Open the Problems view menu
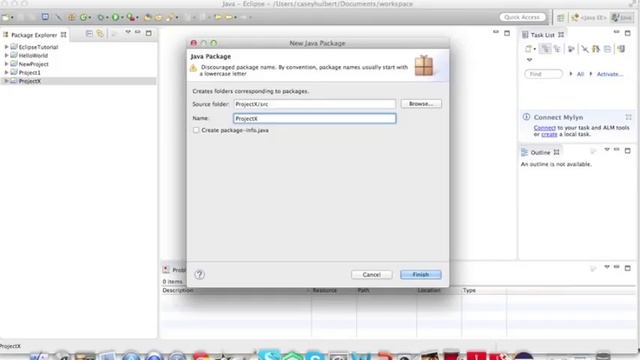This screenshot has width=640, height=360. pos(607,267)
